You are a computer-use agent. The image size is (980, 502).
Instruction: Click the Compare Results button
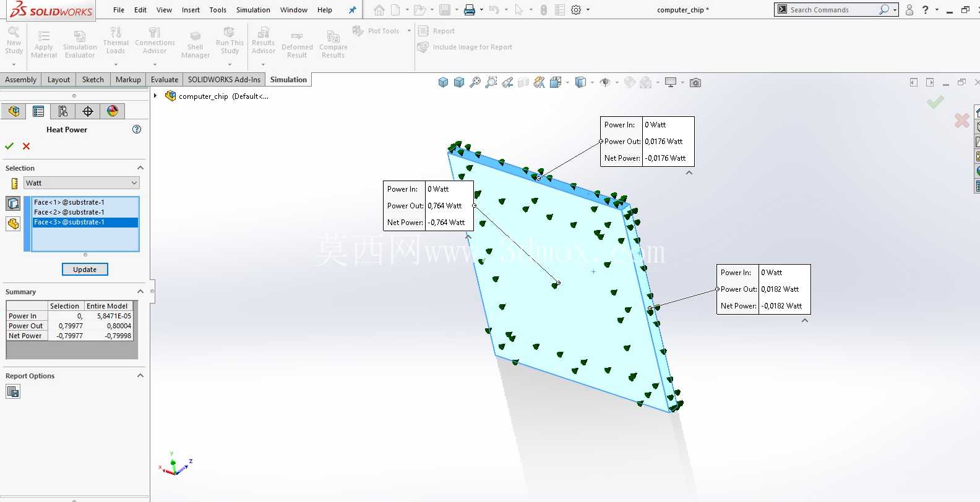point(333,43)
